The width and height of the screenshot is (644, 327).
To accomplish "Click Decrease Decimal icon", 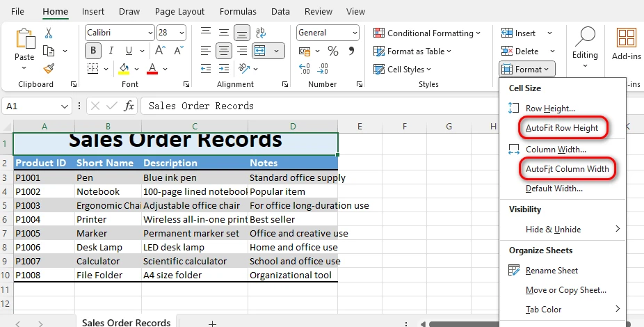I will click(x=323, y=69).
